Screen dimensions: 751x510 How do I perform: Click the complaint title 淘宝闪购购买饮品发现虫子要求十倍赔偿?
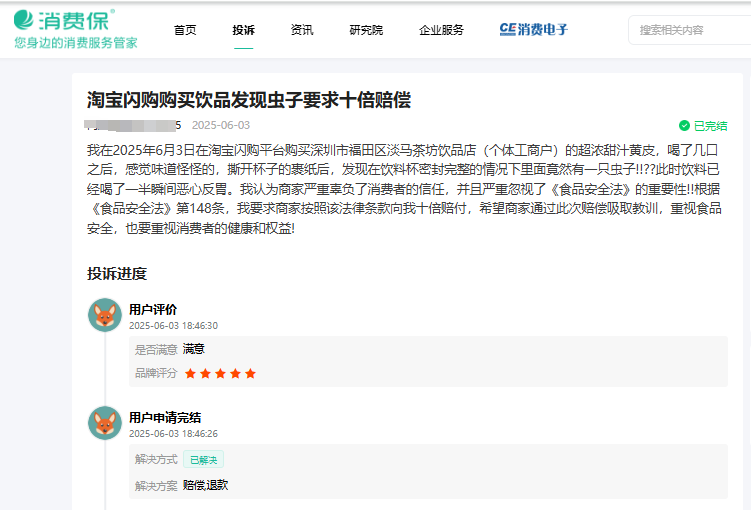coord(249,100)
